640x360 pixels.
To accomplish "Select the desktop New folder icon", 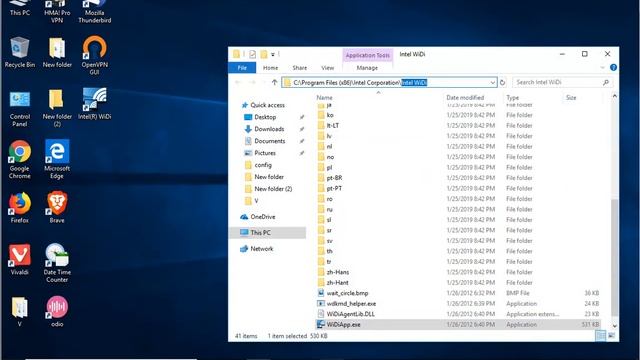I will (x=57, y=52).
